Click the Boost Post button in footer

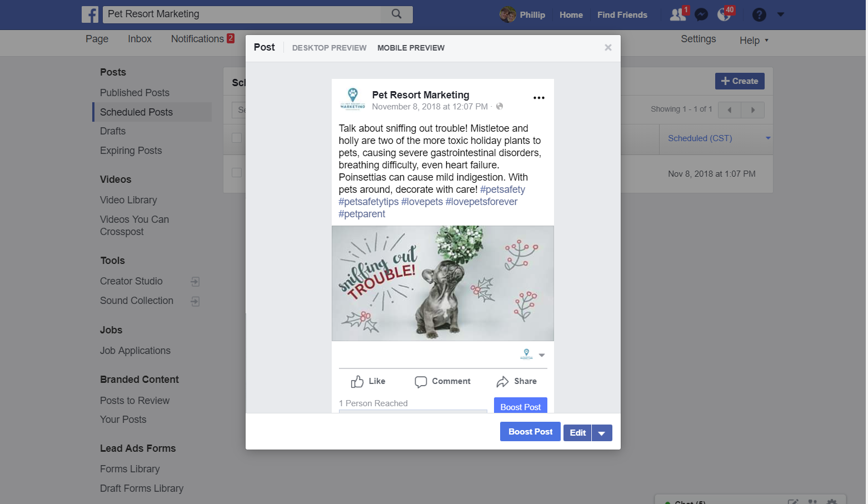[530, 432]
